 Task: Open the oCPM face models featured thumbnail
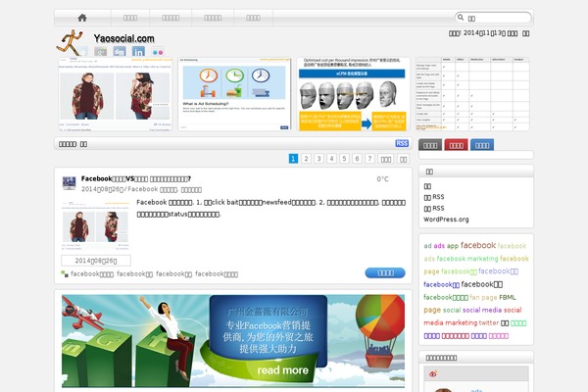click(x=353, y=94)
